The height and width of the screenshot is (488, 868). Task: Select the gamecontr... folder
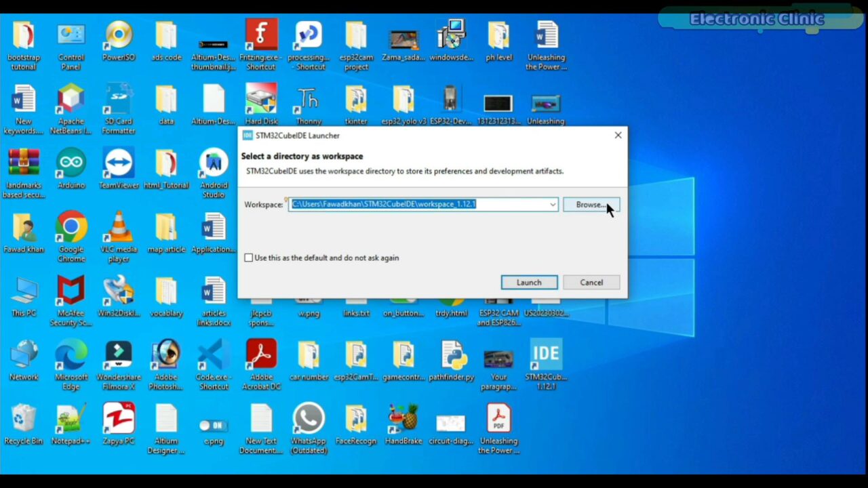tap(403, 361)
